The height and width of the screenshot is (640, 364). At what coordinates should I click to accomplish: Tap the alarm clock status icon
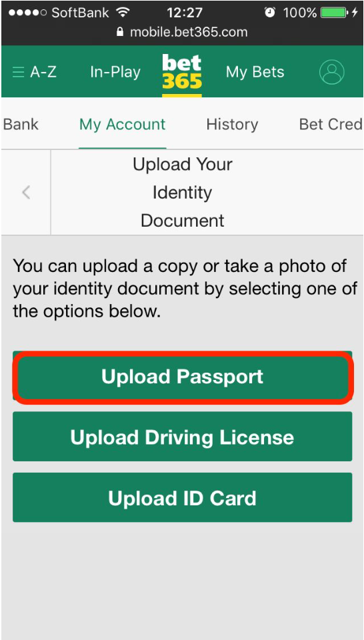click(x=270, y=13)
